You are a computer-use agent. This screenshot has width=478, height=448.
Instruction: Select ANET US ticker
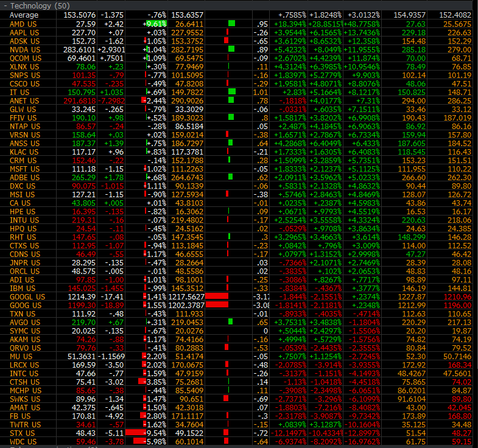coord(24,101)
